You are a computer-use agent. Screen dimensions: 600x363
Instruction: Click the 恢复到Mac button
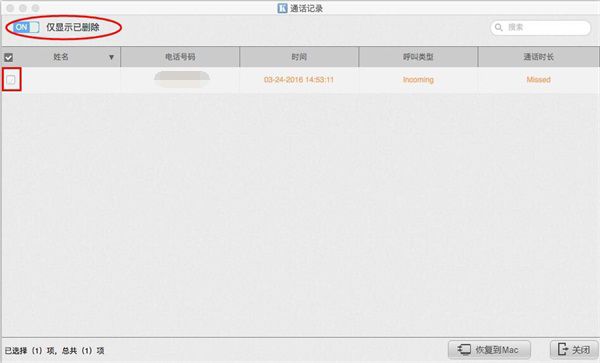[489, 350]
